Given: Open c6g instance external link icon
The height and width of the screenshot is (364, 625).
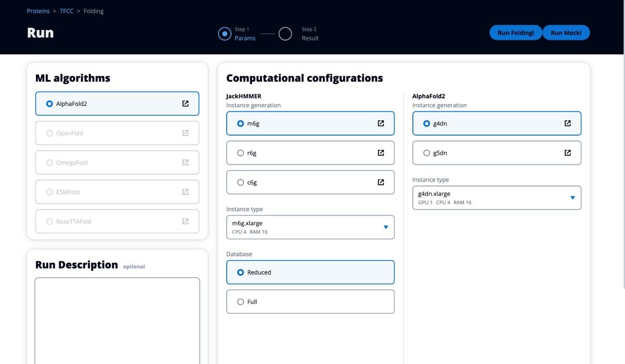Looking at the screenshot, I should (x=381, y=183).
